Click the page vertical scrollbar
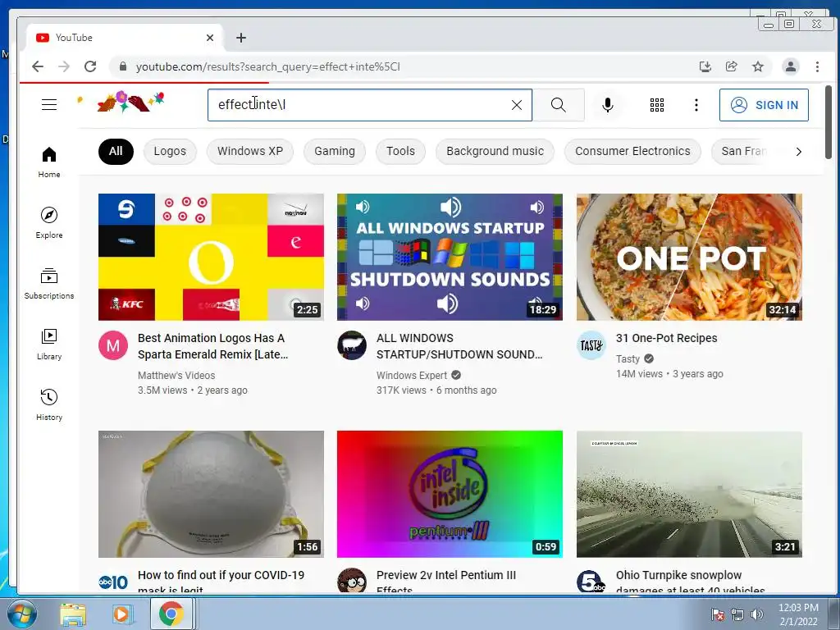This screenshot has width=840, height=630. point(829,122)
